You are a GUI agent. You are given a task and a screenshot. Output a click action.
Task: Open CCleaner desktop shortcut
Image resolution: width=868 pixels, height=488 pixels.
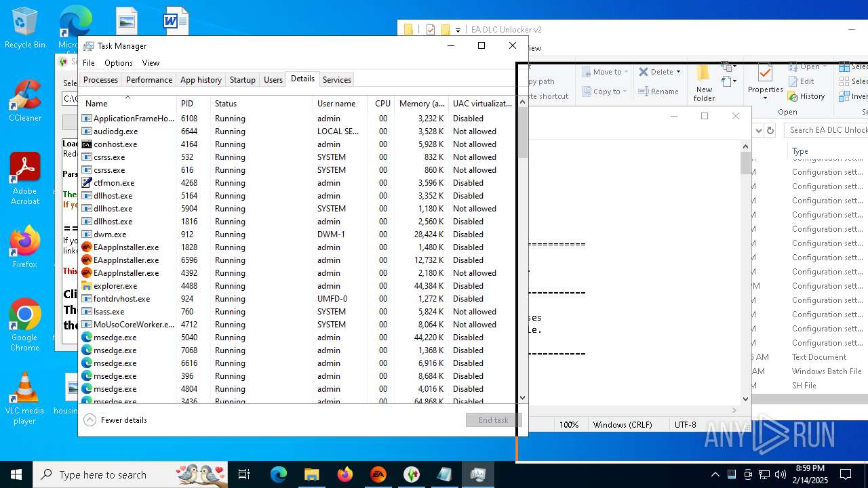[x=24, y=100]
